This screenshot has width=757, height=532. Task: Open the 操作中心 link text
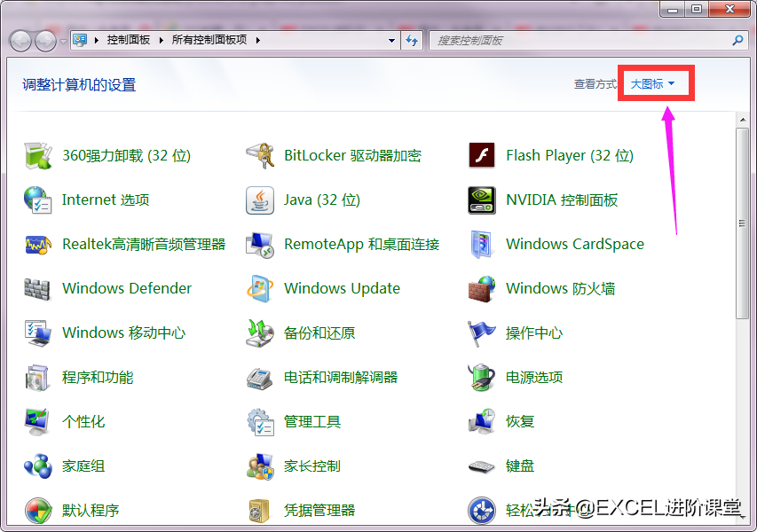pyautogui.click(x=534, y=332)
